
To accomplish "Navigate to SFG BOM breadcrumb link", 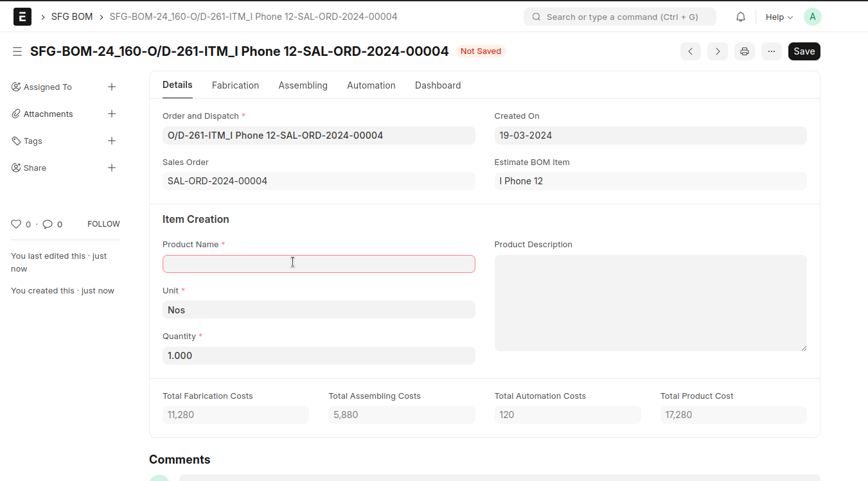I will (72, 17).
